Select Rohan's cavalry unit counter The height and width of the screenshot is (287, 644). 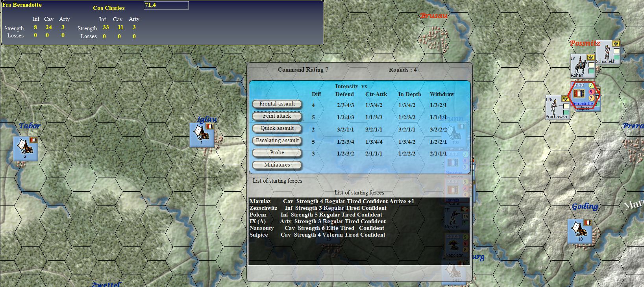(x=583, y=66)
